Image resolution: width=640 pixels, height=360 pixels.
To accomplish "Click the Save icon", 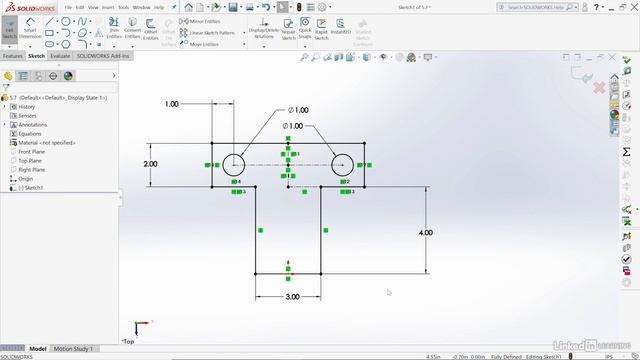I will point(233,7).
